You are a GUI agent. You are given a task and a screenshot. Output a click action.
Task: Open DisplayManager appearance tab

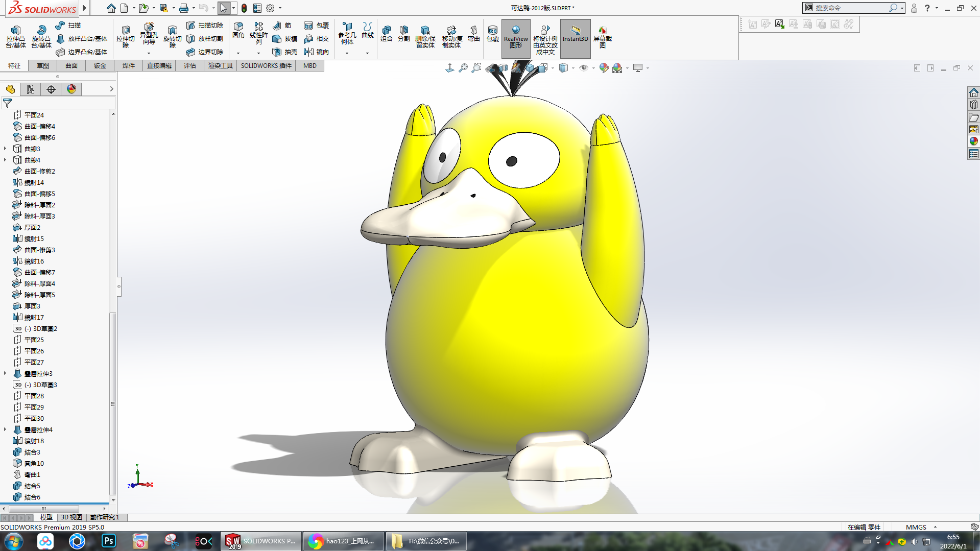[71, 89]
